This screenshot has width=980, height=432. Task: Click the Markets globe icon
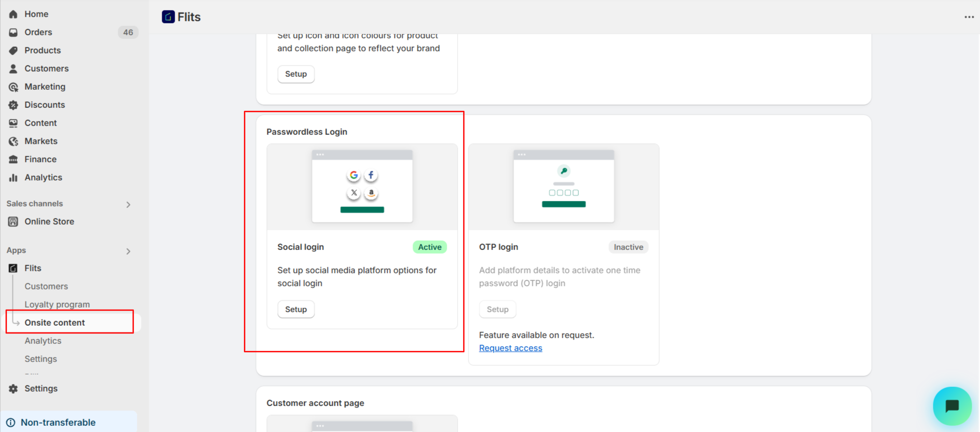tap(13, 141)
